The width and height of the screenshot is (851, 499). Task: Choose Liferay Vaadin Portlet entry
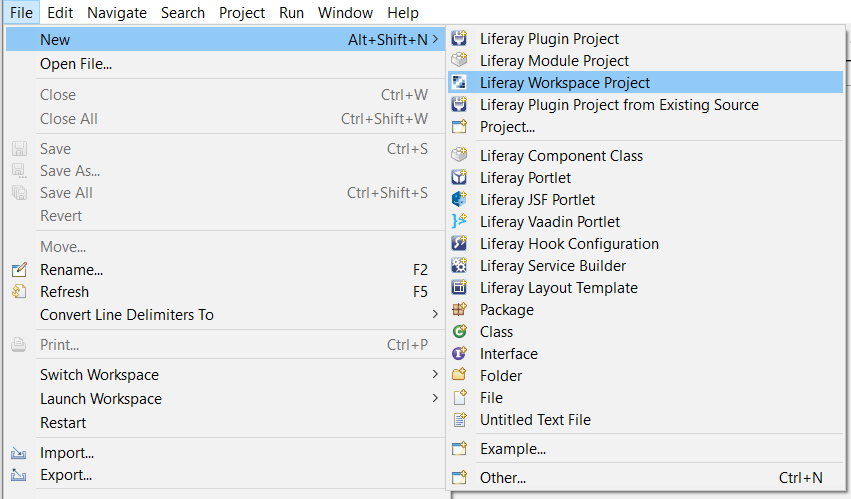tap(646, 222)
